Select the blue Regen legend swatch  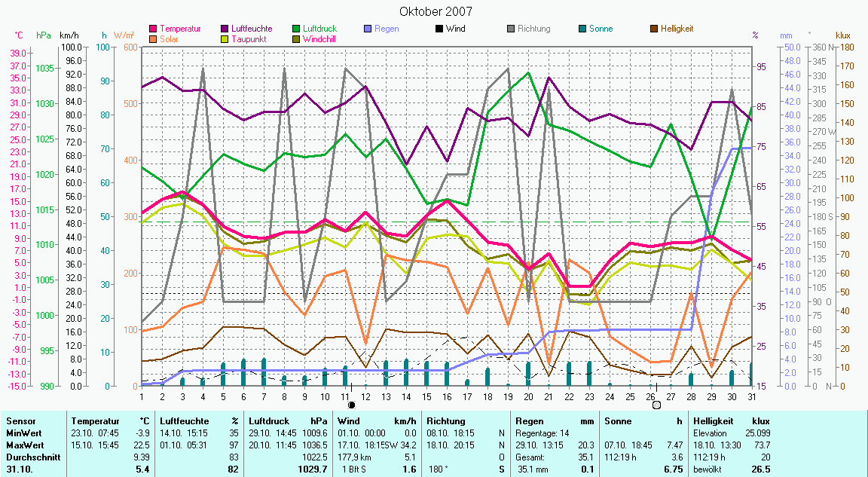point(368,29)
